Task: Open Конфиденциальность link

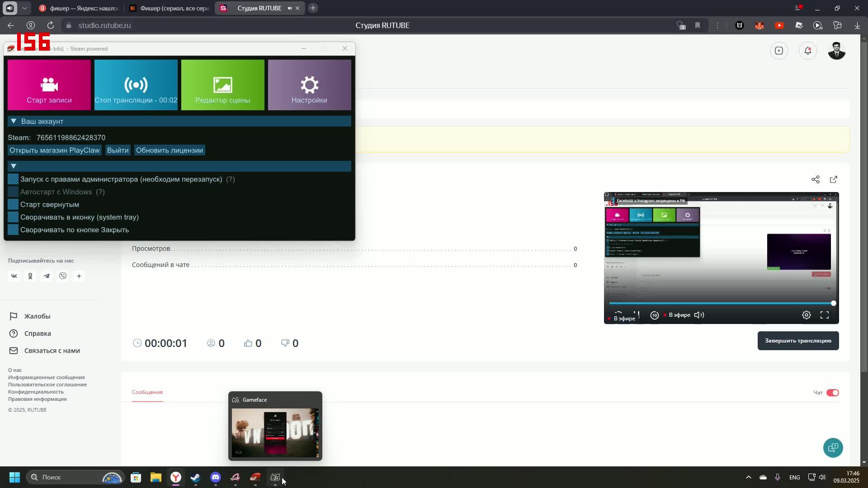Action: coord(36,392)
